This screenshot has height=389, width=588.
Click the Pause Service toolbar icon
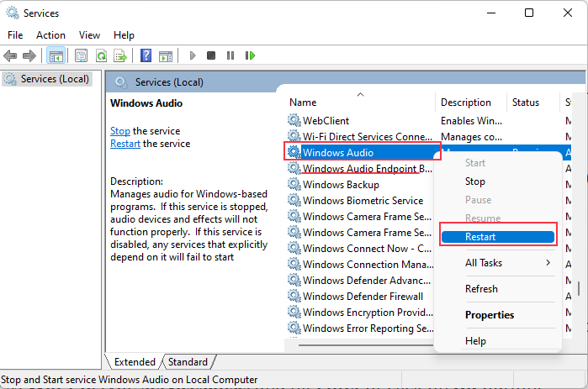pyautogui.click(x=230, y=55)
